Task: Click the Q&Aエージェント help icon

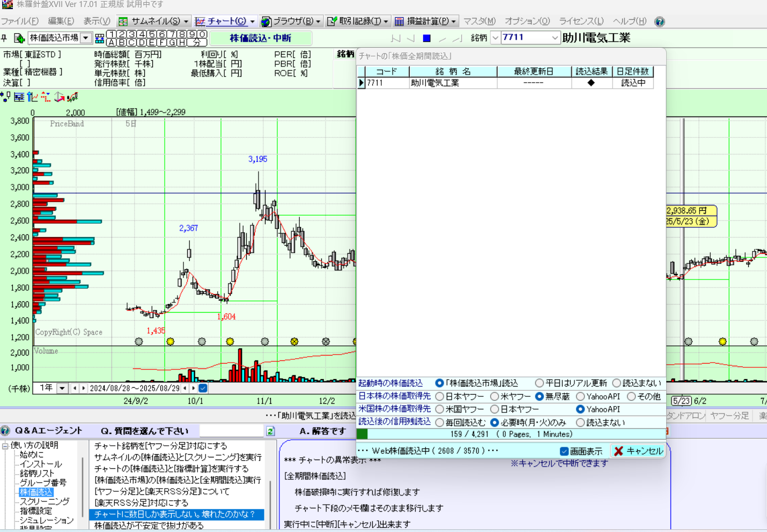Action: [5, 431]
